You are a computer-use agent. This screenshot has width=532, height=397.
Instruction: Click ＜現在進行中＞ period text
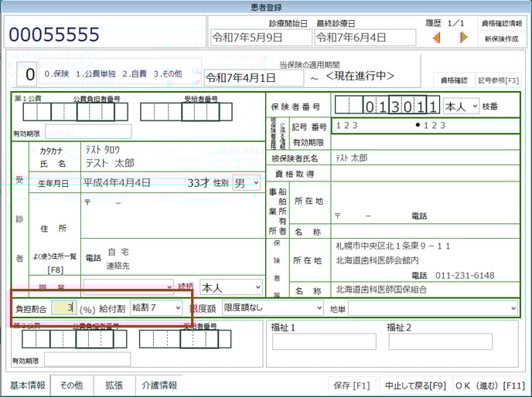pos(360,76)
